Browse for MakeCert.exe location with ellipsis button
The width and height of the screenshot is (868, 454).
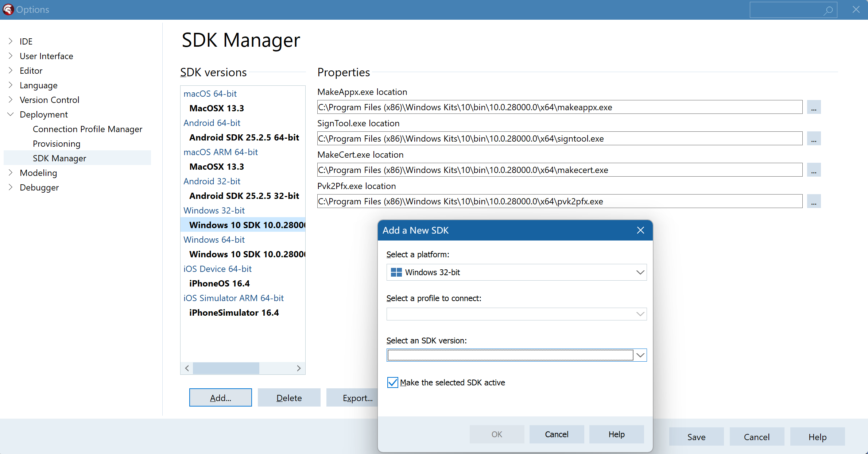coord(814,170)
